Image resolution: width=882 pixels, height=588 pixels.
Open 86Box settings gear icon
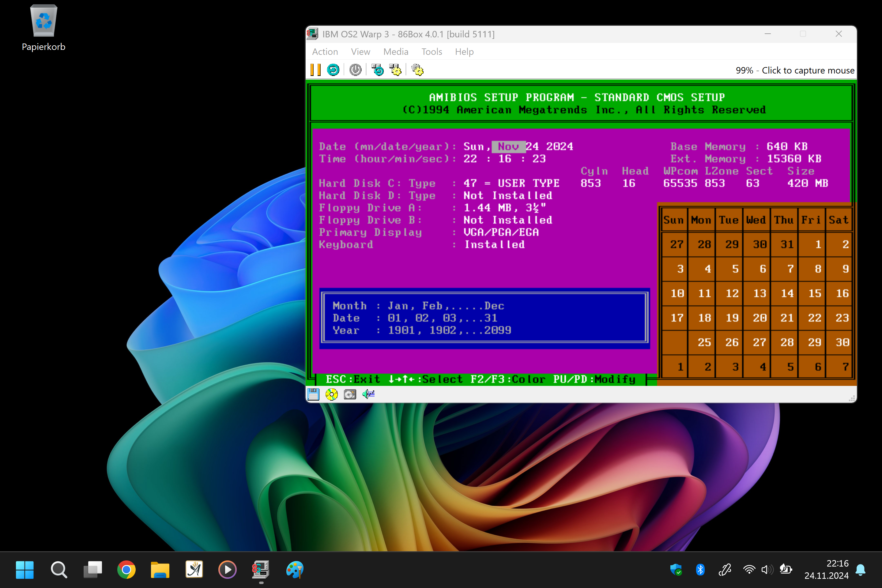click(x=417, y=70)
